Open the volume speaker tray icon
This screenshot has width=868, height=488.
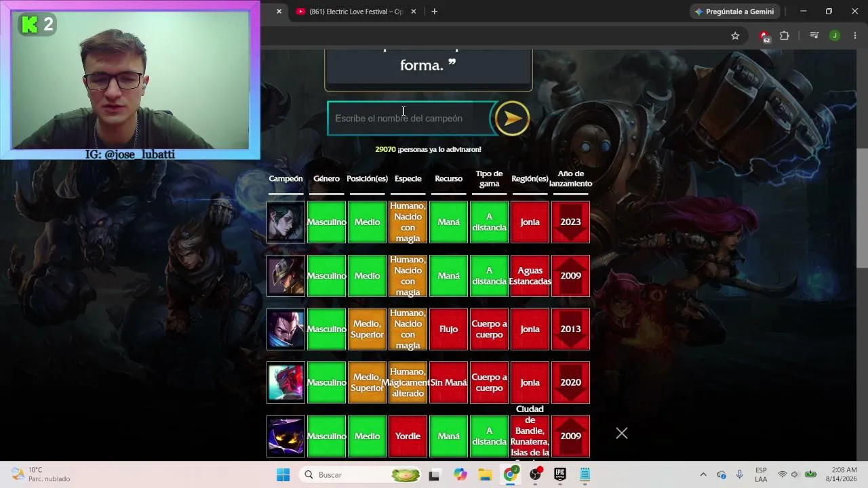click(795, 474)
